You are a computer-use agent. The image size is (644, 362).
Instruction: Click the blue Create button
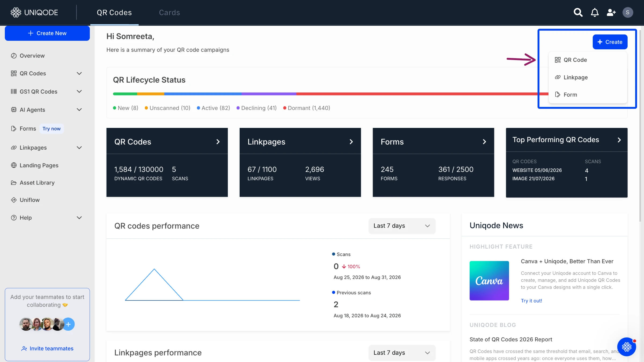(x=610, y=42)
